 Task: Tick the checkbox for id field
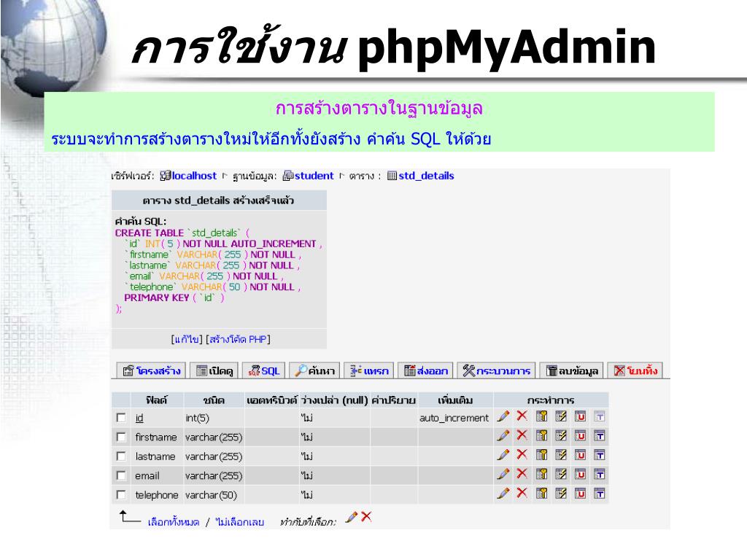(121, 418)
